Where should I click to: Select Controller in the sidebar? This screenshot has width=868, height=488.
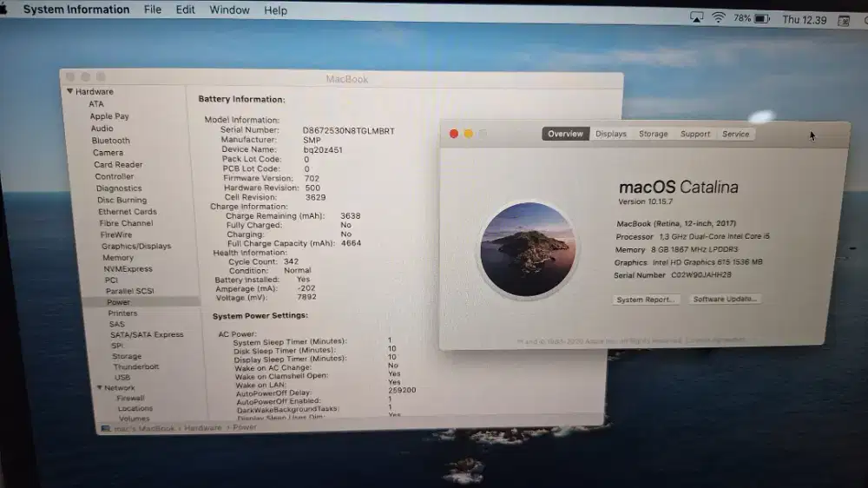coord(114,176)
